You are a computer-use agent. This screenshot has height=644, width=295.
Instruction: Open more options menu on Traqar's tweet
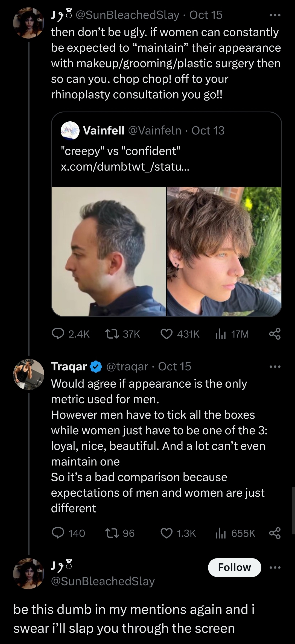275,367
